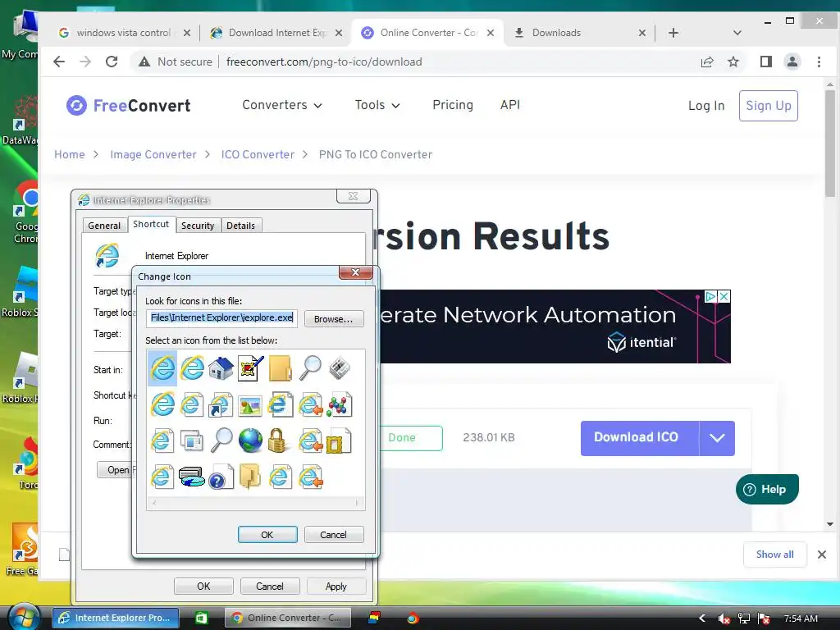The height and width of the screenshot is (630, 840).
Task: Open the tab search chevron in Chrome
Action: tap(737, 33)
